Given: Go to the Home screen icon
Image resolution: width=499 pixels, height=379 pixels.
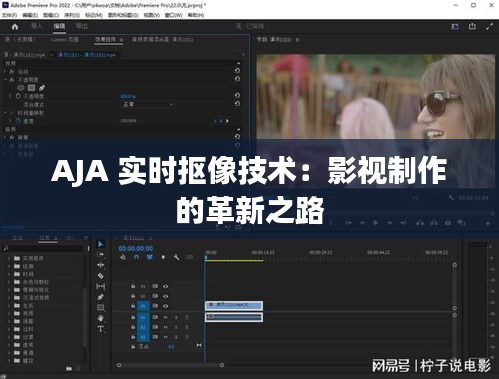Looking at the screenshot, I should (x=15, y=27).
